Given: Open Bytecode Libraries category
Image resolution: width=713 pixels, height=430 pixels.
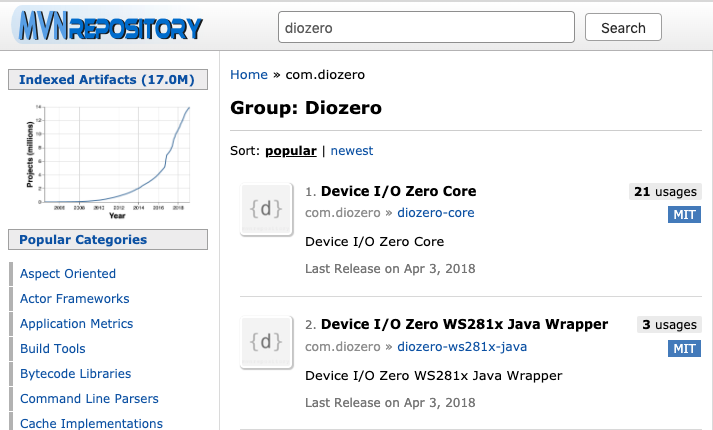Looking at the screenshot, I should tap(75, 374).
